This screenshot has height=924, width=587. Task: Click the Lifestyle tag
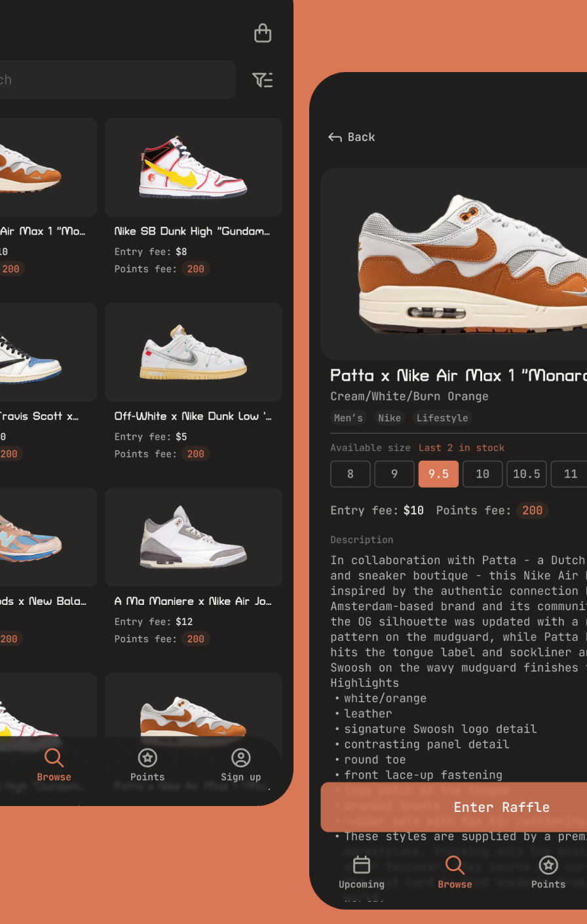click(442, 418)
